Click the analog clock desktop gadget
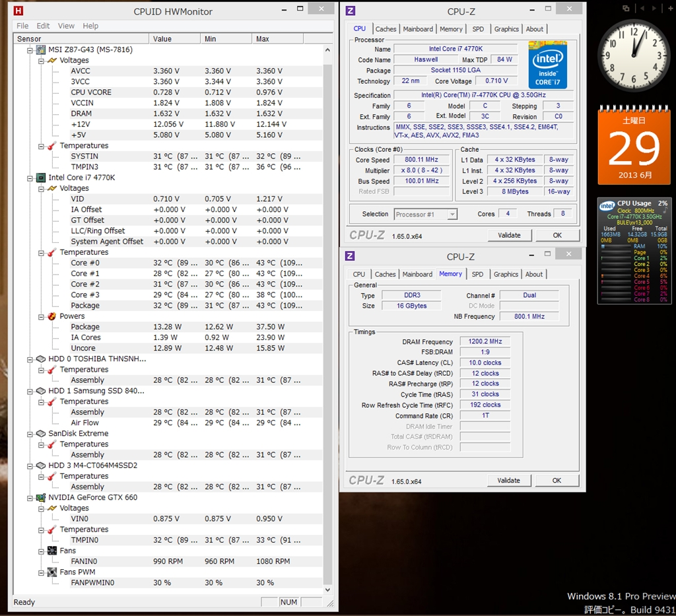 click(634, 54)
